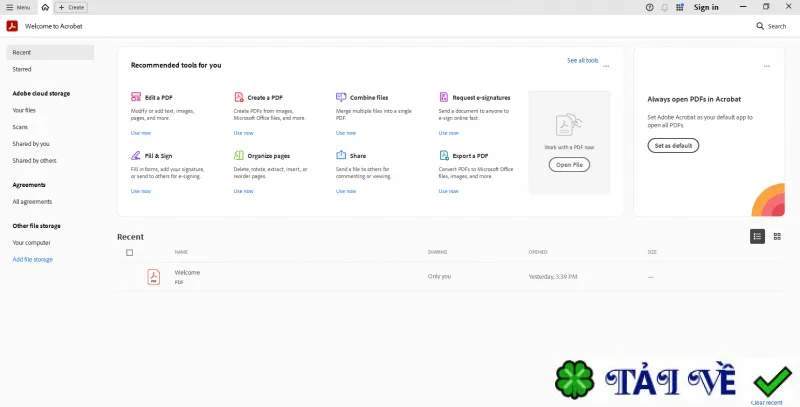The height and width of the screenshot is (407, 800).
Task: Click the Work with a PDF illustration
Action: click(x=569, y=124)
